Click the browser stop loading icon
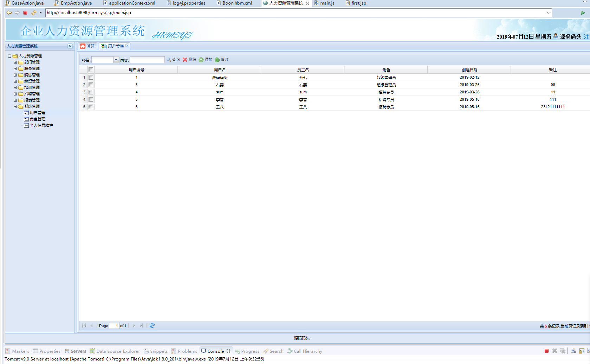The width and height of the screenshot is (590, 364). pyautogui.click(x=25, y=13)
